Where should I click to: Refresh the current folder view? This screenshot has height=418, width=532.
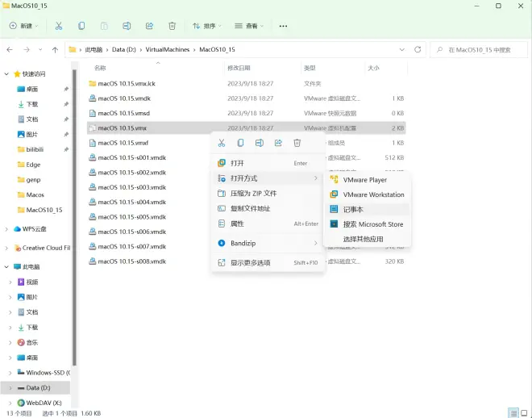pyautogui.click(x=418, y=49)
